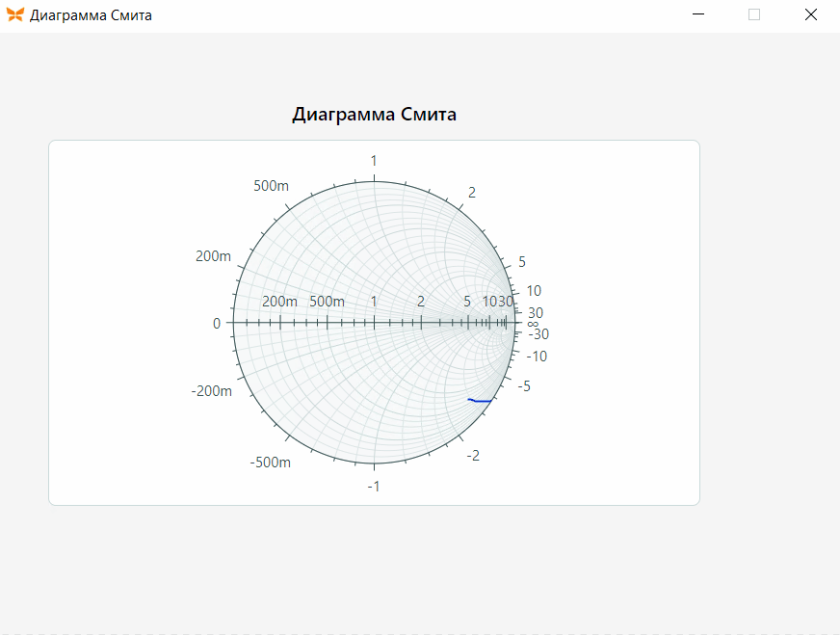
Task: Click the top reactance label 1
Action: point(374,161)
